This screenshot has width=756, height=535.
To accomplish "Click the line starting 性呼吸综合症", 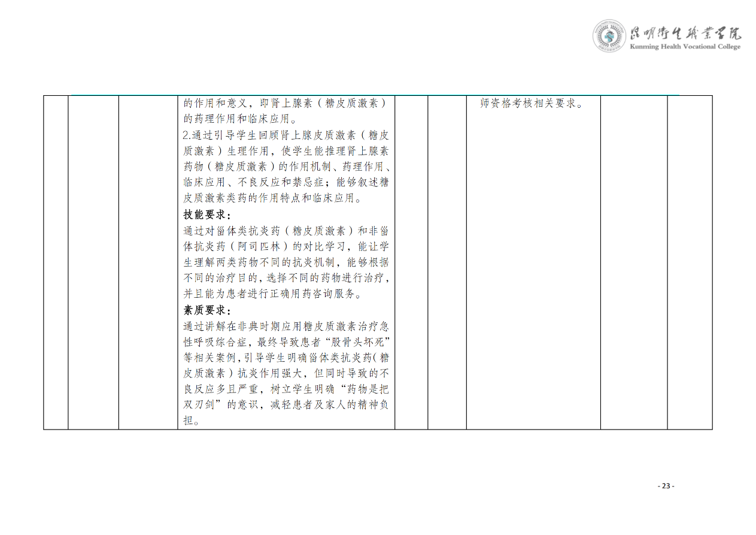I will 285,342.
